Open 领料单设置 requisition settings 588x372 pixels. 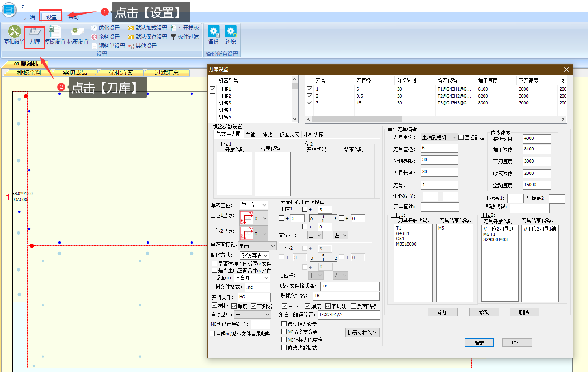[x=108, y=46]
